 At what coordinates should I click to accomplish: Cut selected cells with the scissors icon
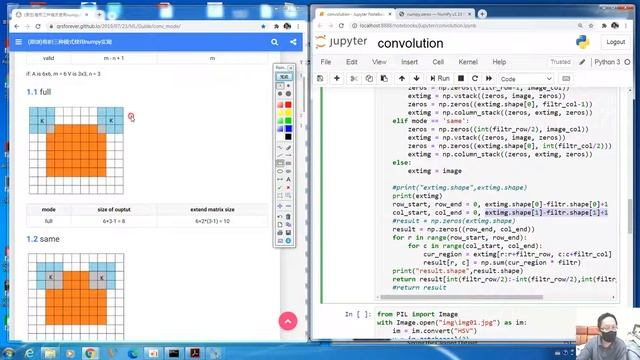click(x=354, y=78)
